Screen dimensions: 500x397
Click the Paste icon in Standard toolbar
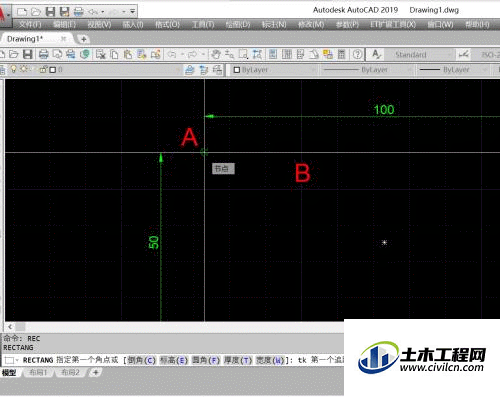pyautogui.click(x=128, y=54)
